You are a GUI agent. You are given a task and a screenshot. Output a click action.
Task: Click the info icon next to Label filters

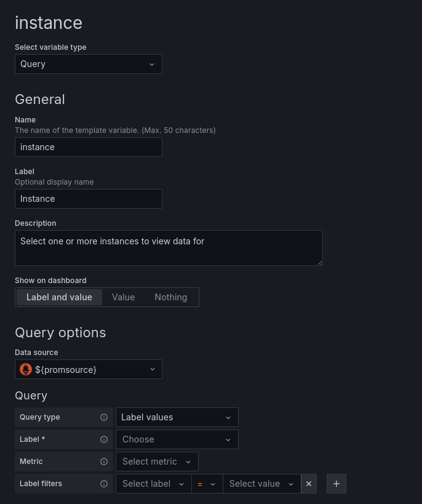click(105, 484)
